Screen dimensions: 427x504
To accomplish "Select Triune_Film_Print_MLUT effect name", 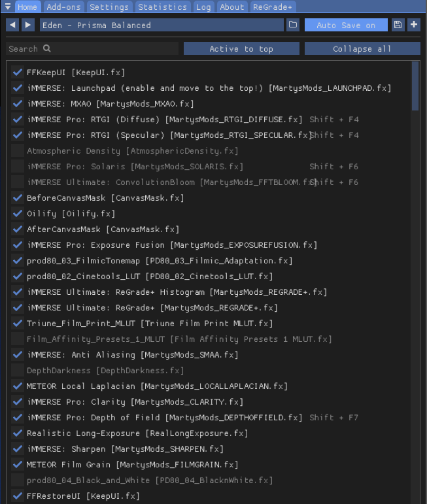I will point(150,324).
